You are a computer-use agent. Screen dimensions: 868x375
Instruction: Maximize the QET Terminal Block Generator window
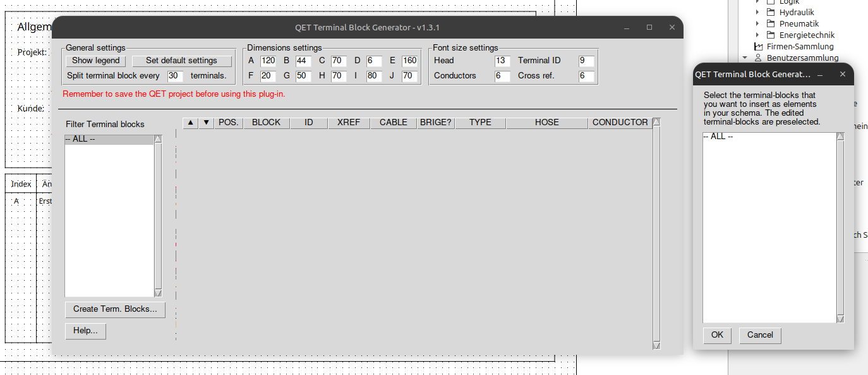[x=649, y=28]
